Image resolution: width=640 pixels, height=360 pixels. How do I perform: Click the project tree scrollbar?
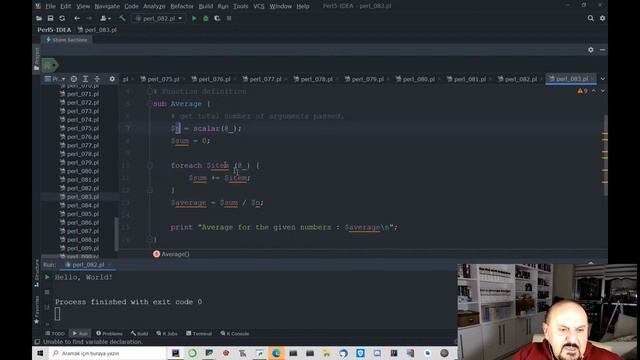click(x=116, y=234)
